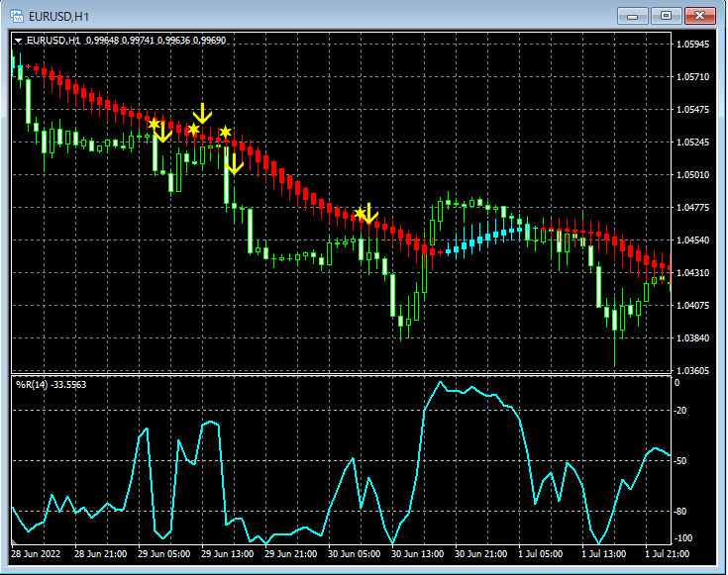Click the 30 Jun 05:00 time label
Image resolution: width=728 pixels, height=575 pixels.
[x=355, y=553]
